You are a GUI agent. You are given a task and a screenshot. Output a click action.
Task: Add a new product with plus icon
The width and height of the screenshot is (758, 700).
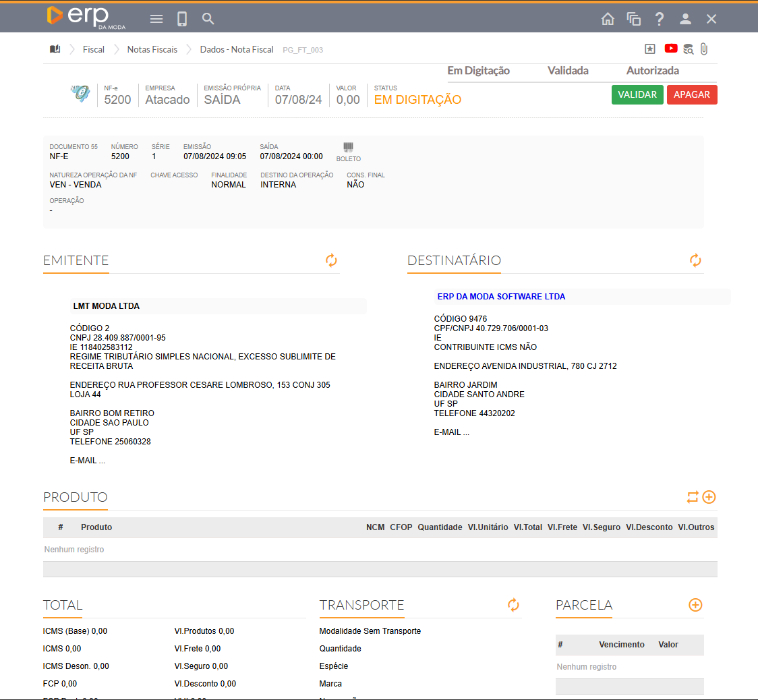tap(709, 497)
